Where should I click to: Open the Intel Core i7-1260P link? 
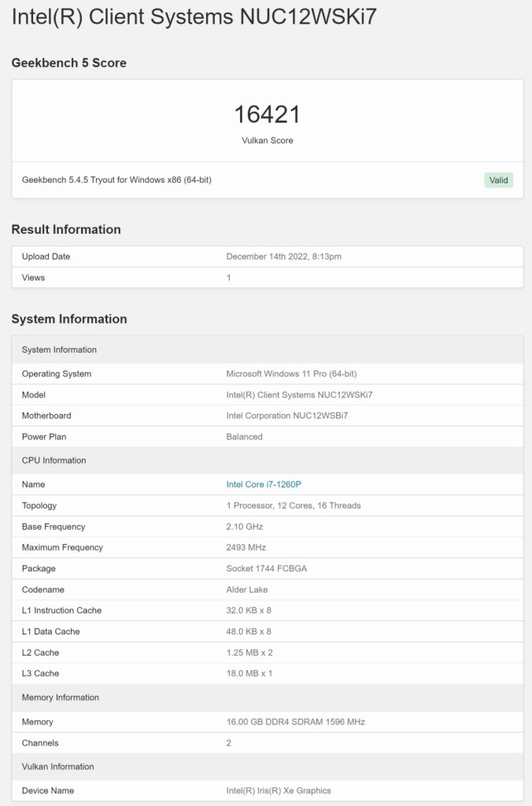[x=264, y=484]
